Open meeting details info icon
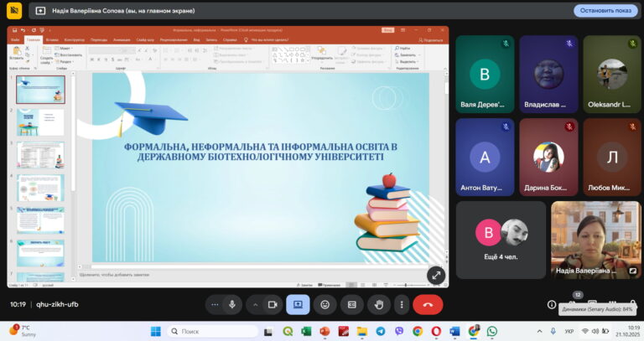644x341 pixels. [x=552, y=304]
